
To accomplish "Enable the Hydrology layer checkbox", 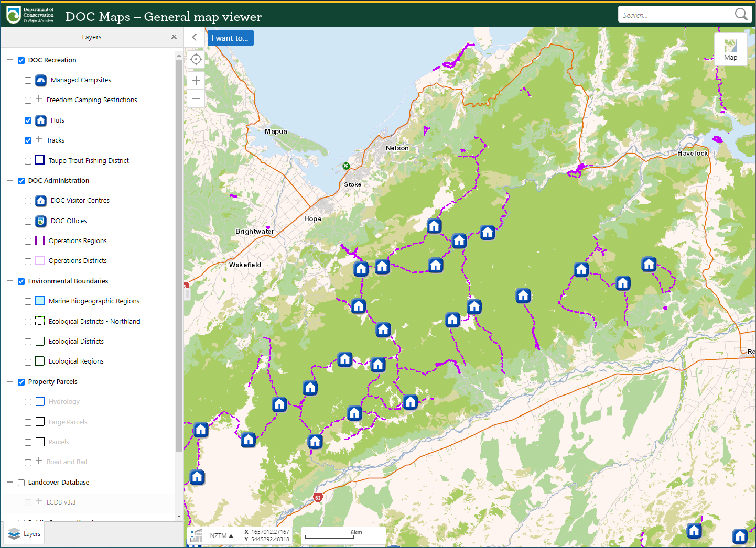I will point(28,402).
